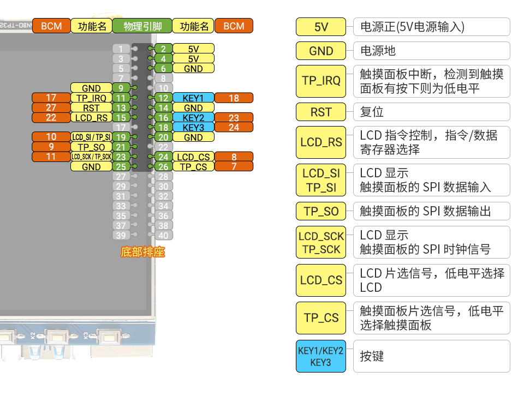Click physical pin number 26 marker
The width and height of the screenshot is (524, 420).
163,167
